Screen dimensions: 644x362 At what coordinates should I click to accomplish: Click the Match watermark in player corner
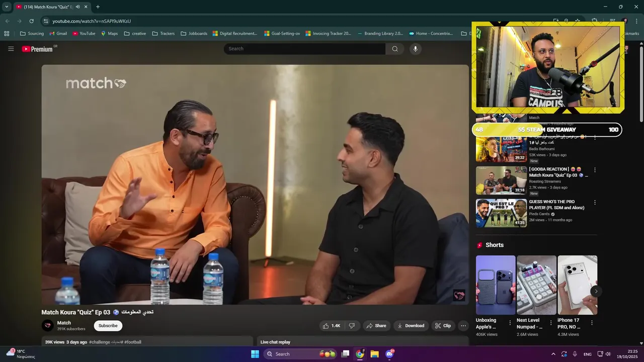pyautogui.click(x=459, y=295)
